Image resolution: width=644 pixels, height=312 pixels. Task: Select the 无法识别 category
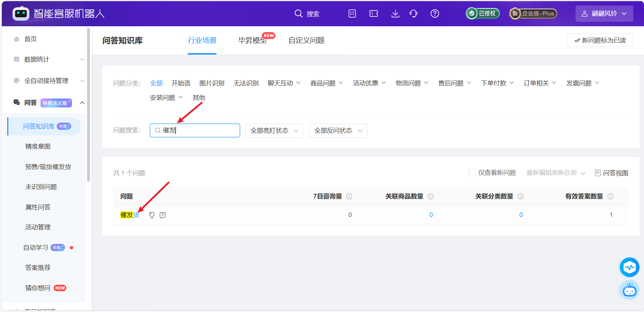(x=246, y=83)
